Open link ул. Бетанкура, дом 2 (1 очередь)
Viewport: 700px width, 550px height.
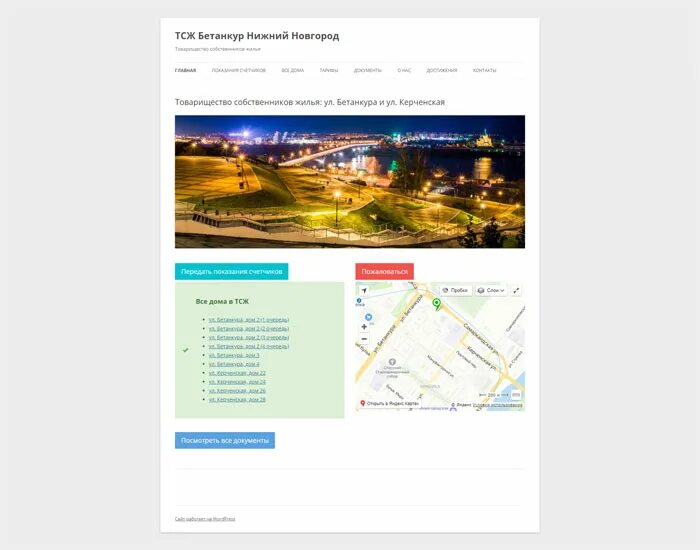[249, 320]
